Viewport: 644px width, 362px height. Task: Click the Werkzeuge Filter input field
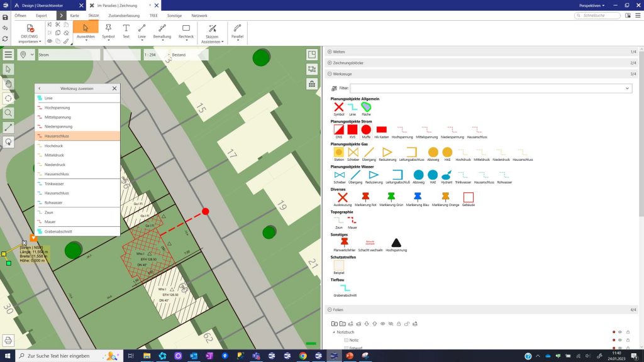click(x=491, y=89)
